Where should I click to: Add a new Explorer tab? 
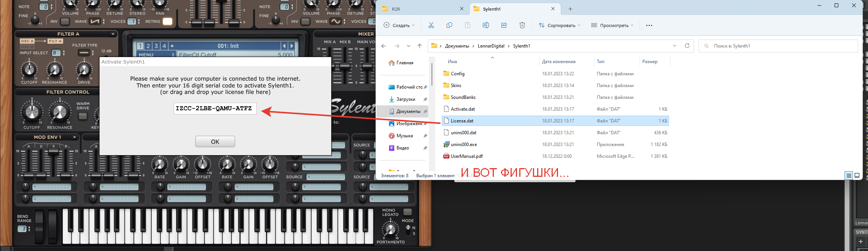[x=570, y=9]
